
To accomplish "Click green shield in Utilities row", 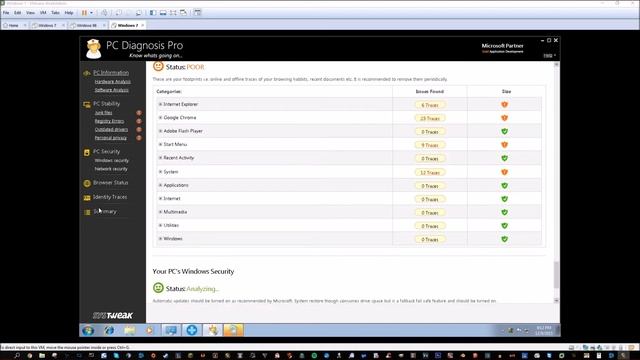I will (504, 226).
